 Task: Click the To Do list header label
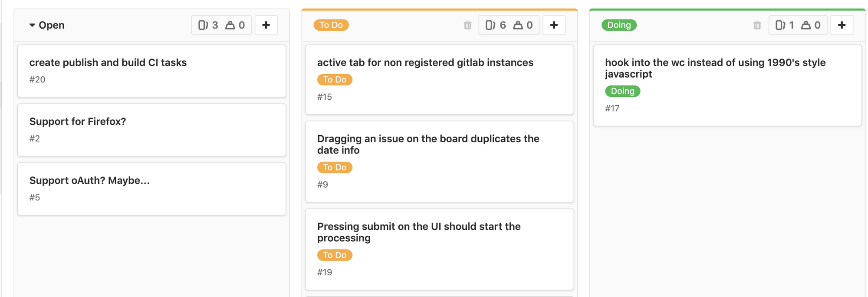coord(331,25)
